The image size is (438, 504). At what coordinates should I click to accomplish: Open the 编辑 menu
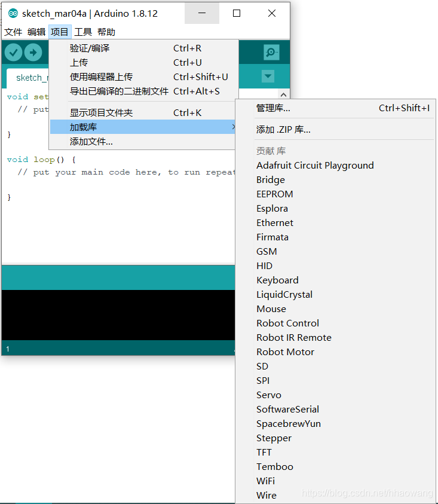click(x=36, y=32)
